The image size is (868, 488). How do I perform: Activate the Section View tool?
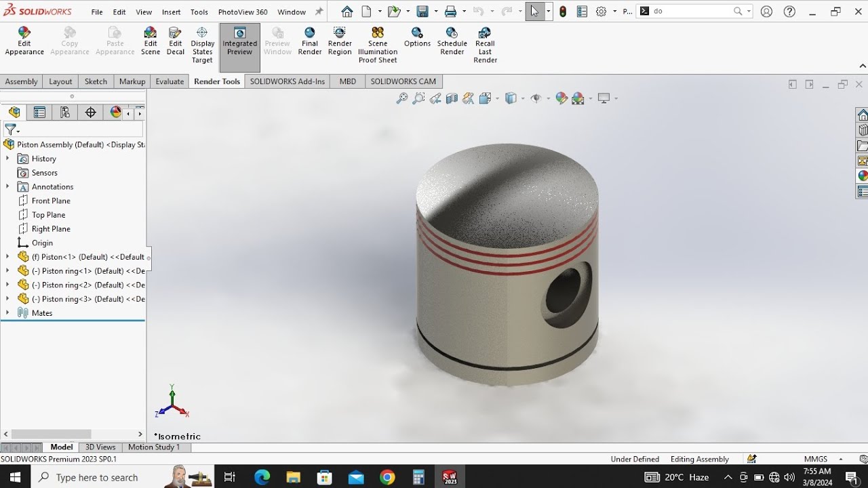[452, 98]
